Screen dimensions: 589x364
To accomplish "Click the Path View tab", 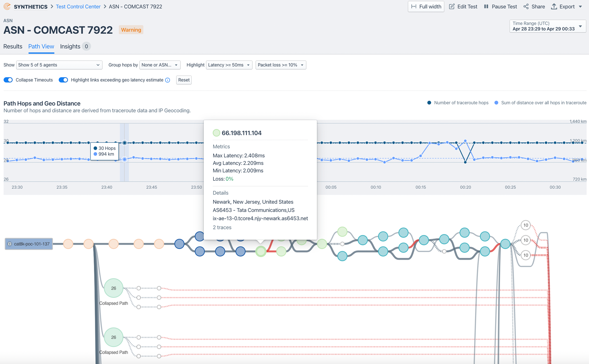I will tap(41, 46).
